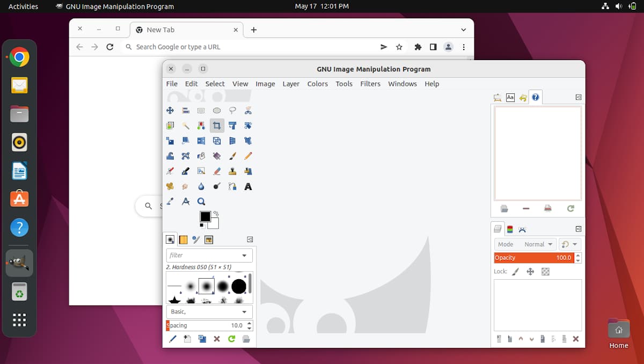644x364 pixels.
Task: Select the Eraser tool
Action: tap(217, 171)
